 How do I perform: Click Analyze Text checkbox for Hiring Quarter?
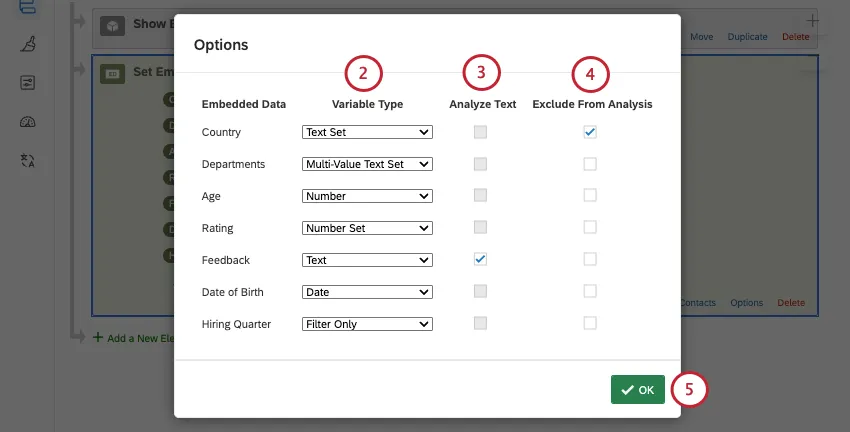click(x=480, y=323)
